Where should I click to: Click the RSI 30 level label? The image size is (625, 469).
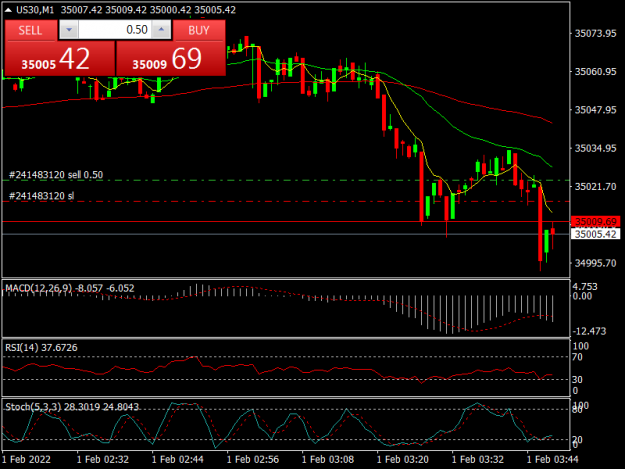click(x=577, y=379)
